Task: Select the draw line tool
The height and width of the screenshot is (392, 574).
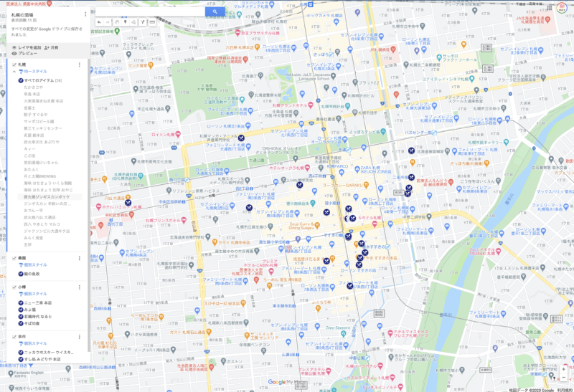Action: [134, 22]
